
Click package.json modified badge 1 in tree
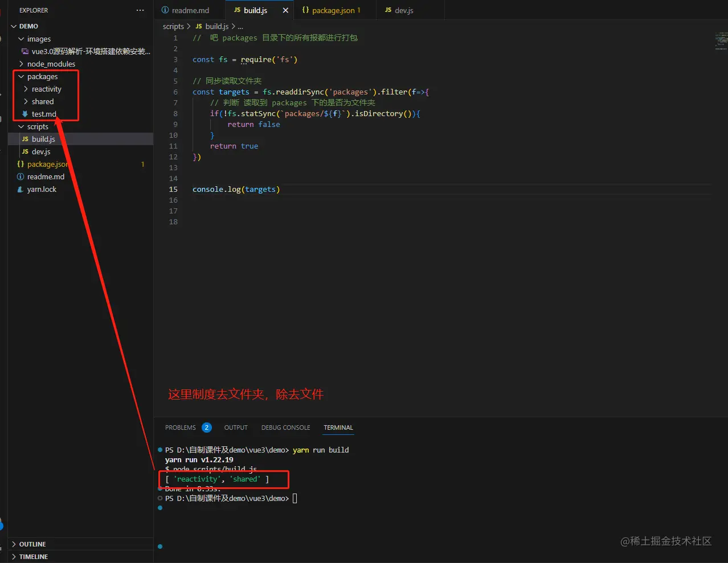point(142,164)
